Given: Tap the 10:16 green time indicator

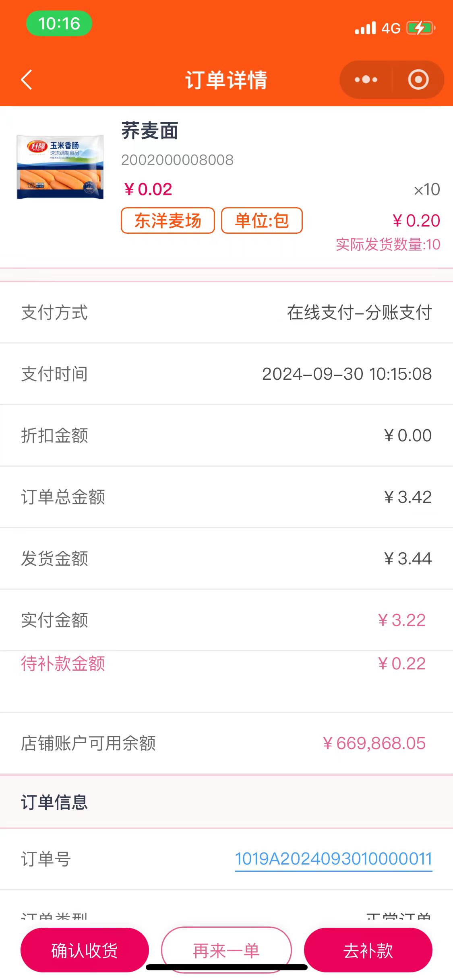Looking at the screenshot, I should pos(59,23).
